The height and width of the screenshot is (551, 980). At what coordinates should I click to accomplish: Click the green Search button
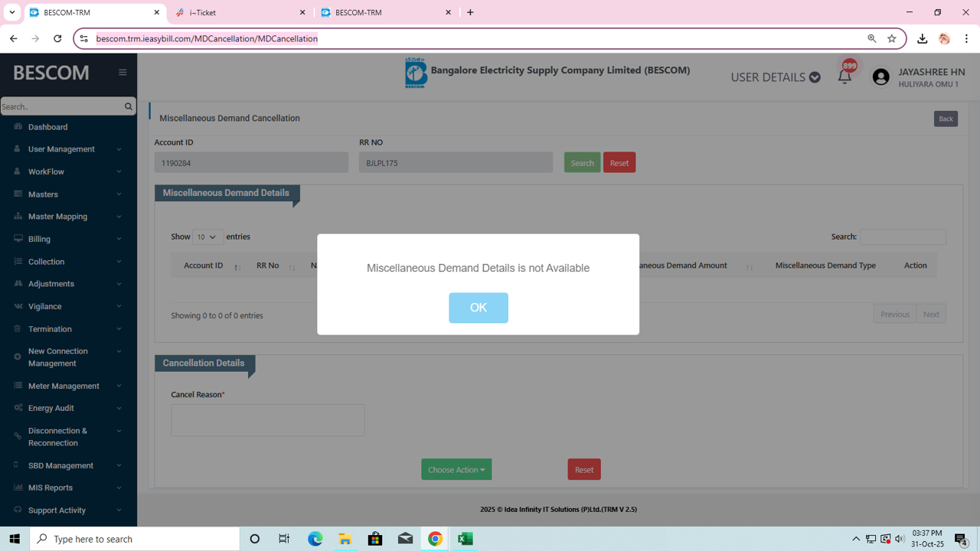point(582,162)
